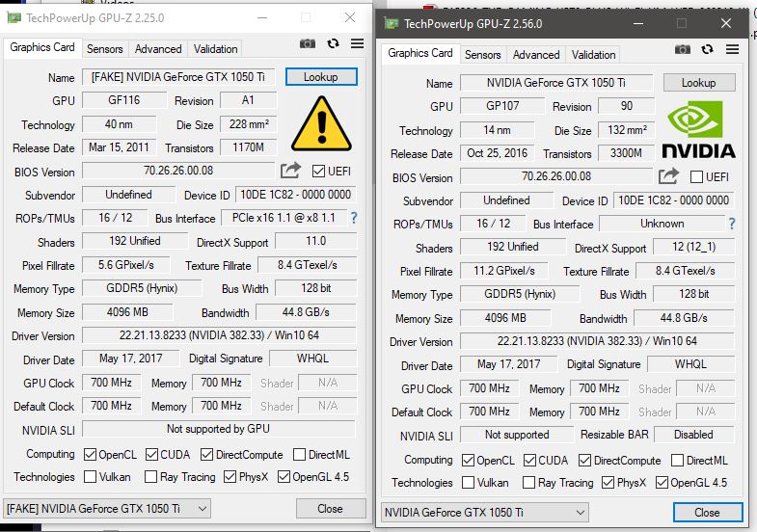The image size is (757, 532).
Task: Click 'Unknown' Bus Interface field in GPU-Z 2.56.0
Action: pyautogui.click(x=662, y=224)
